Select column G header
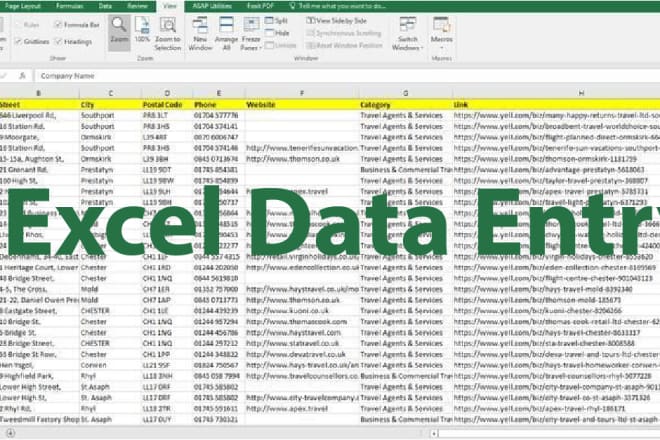The image size is (660, 440). (x=406, y=93)
